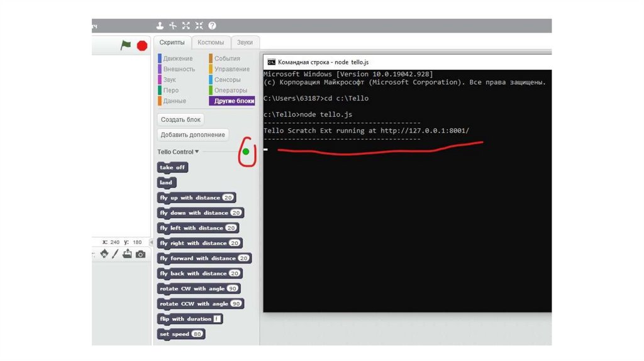This screenshot has width=644, height=361.
Task: Select the Delete scissors tool icon
Action: tap(173, 25)
